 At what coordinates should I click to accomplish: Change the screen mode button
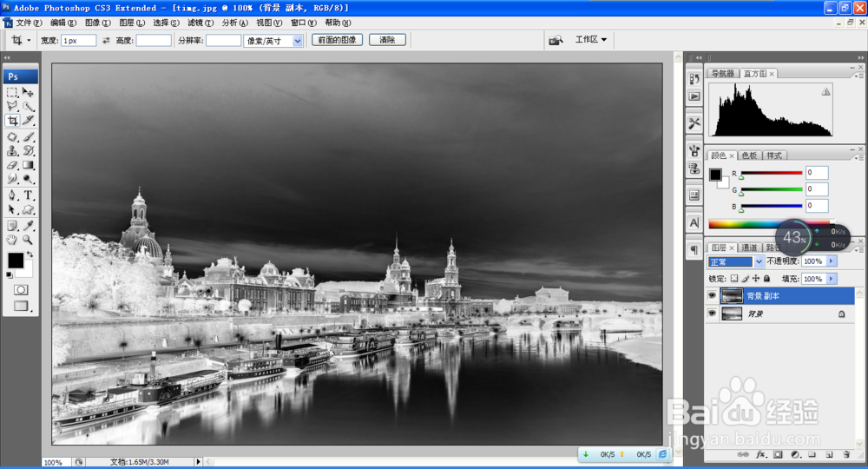(x=21, y=306)
